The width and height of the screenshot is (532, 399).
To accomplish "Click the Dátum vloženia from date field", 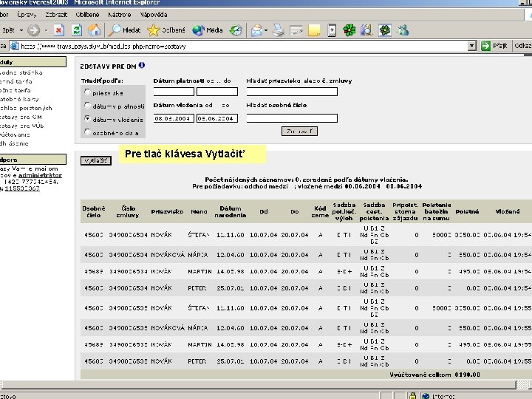I will click(174, 118).
